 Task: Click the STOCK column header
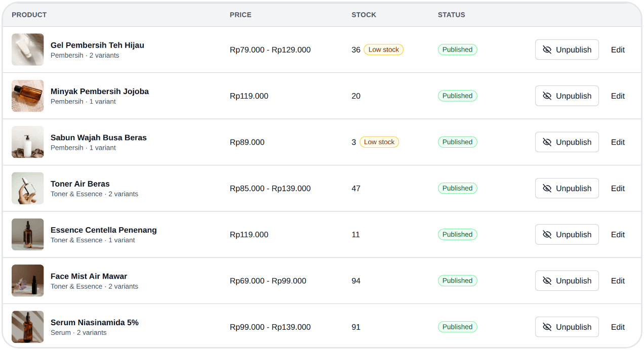coord(364,15)
